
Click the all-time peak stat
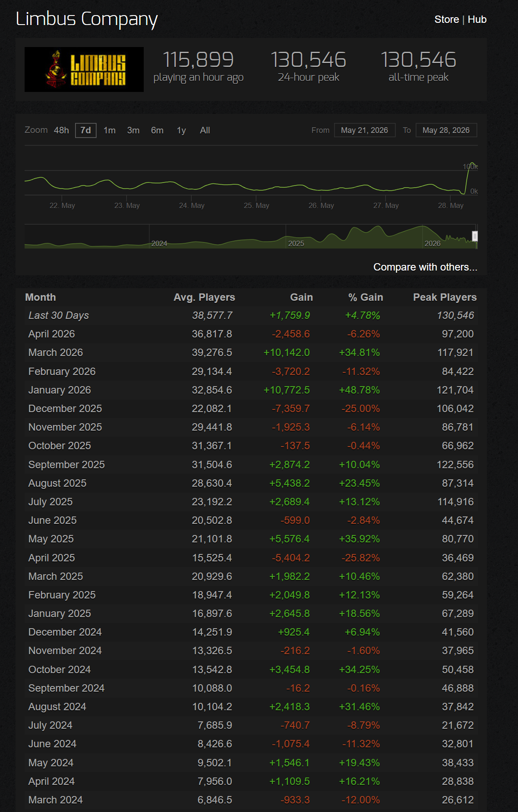tap(418, 66)
